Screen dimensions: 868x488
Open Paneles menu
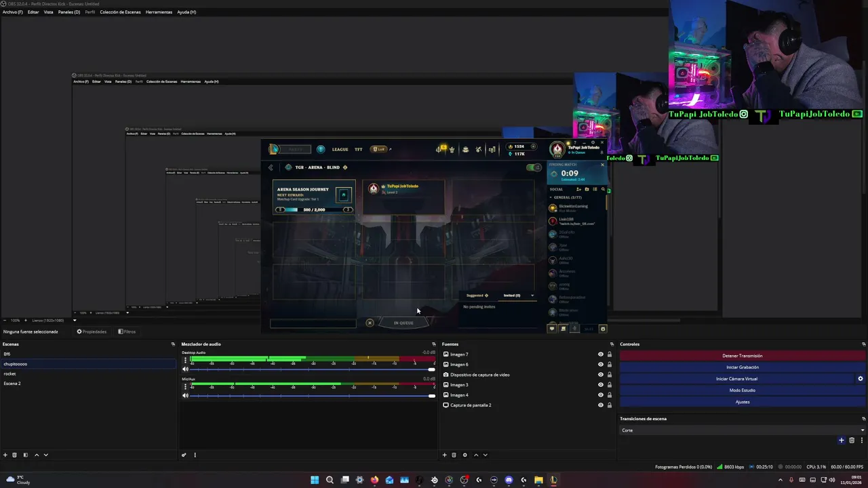pos(68,12)
